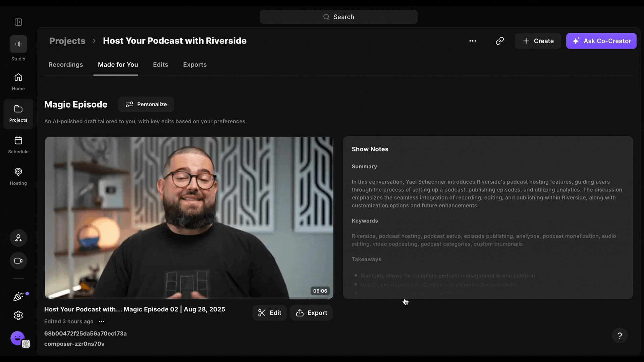Click the Takeaways heading in Show Notes
644x362 pixels.
[x=367, y=259]
